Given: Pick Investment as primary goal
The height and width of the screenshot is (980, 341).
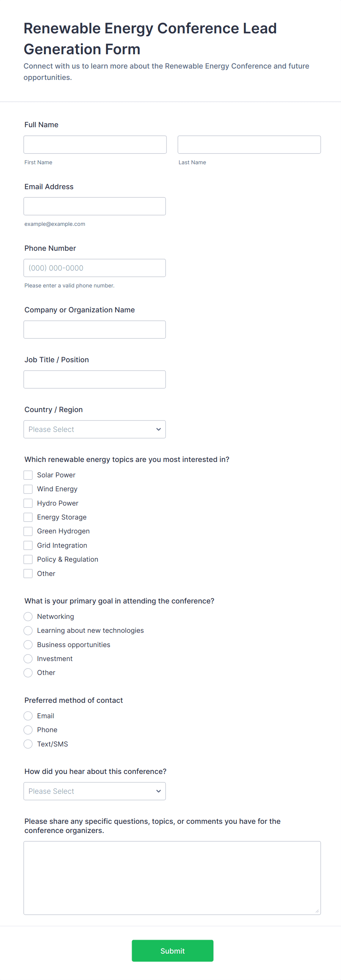Looking at the screenshot, I should point(28,658).
